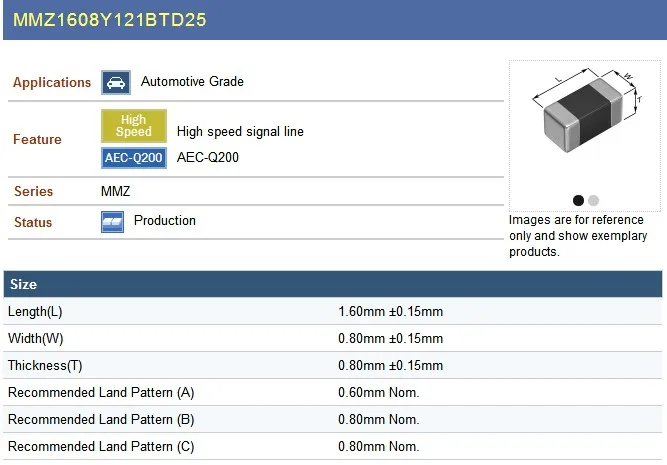667x465 pixels.
Task: Click the 0.60mm Nom. land pattern value
Action: (x=378, y=393)
